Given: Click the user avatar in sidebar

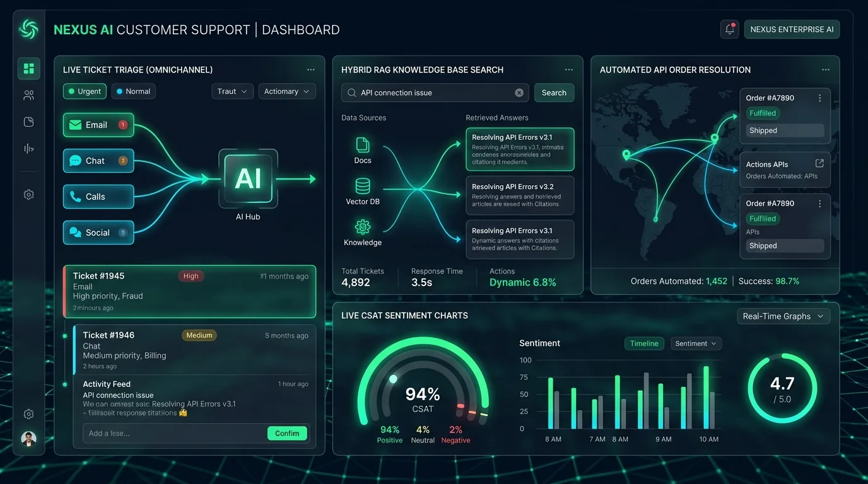Looking at the screenshot, I should point(28,439).
